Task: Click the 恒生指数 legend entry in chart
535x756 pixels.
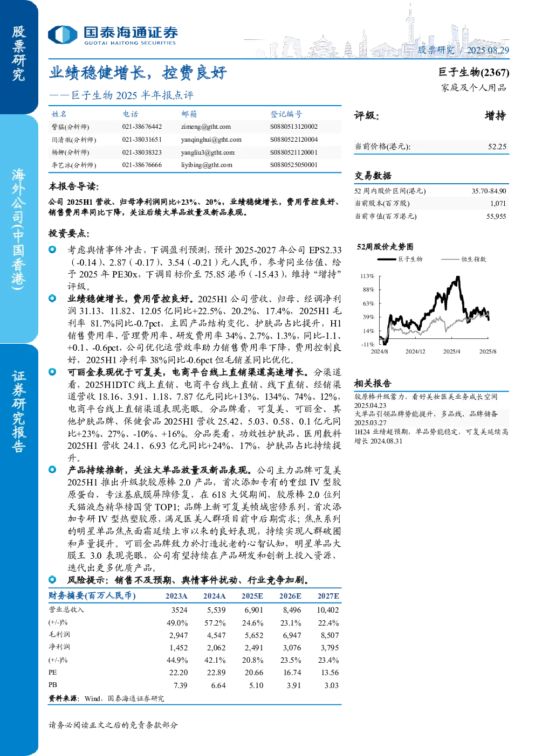Action: [464, 259]
